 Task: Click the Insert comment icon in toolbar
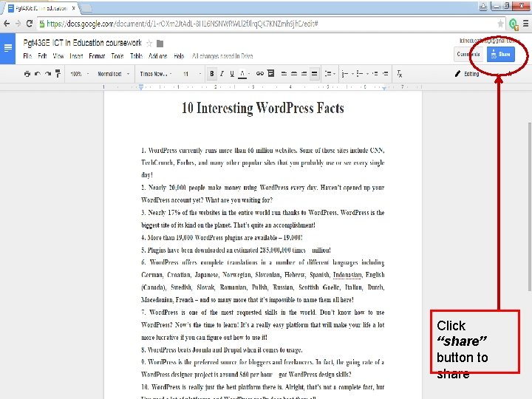pos(270,73)
